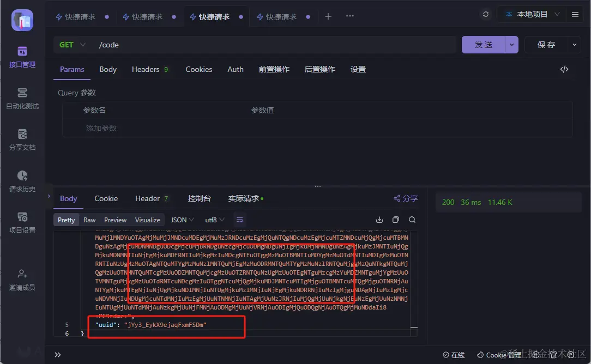Switch to the request Cookies tab

198,69
